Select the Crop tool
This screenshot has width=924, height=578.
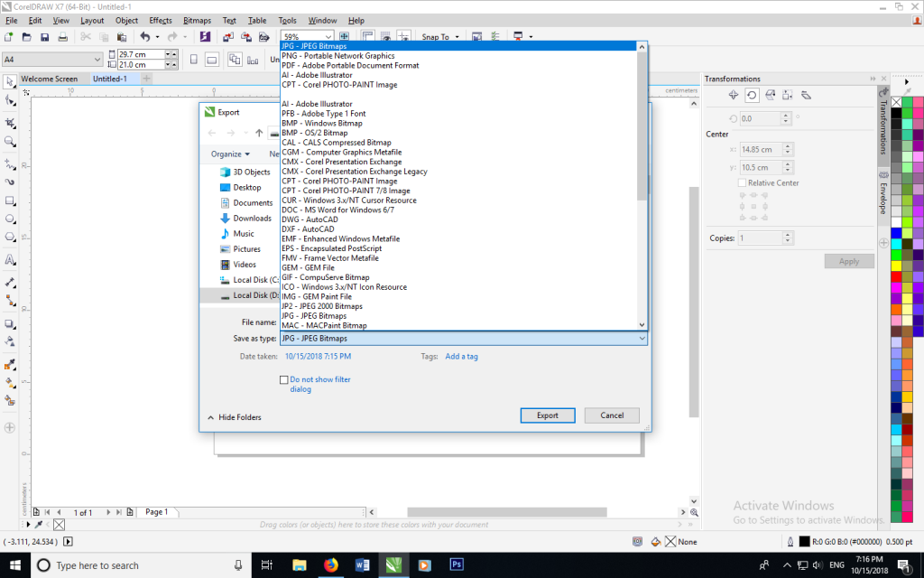click(9, 123)
